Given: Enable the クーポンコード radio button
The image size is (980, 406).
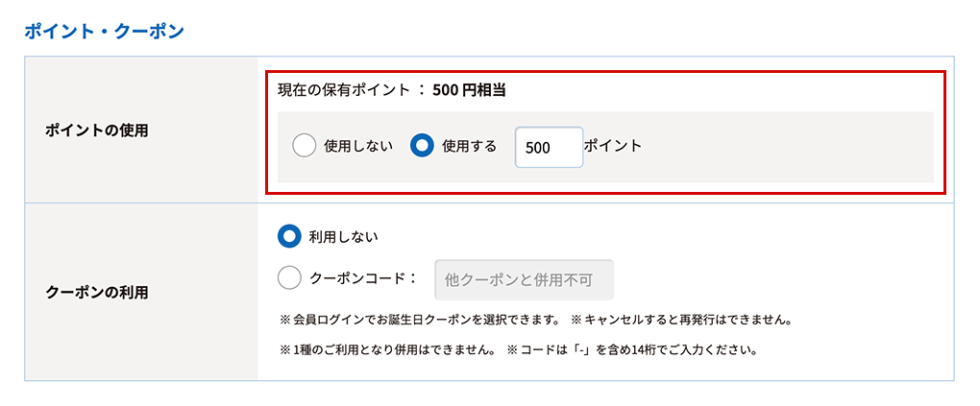Looking at the screenshot, I should coord(289,278).
